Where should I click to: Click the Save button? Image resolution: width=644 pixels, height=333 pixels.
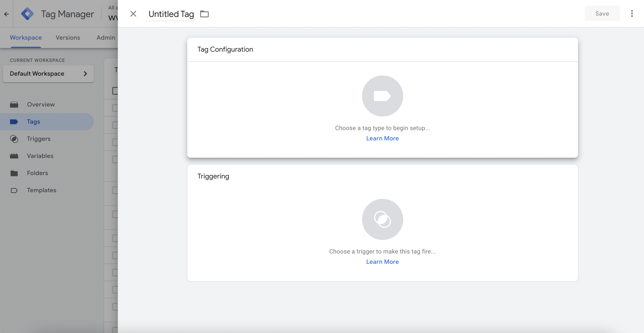pyautogui.click(x=602, y=13)
